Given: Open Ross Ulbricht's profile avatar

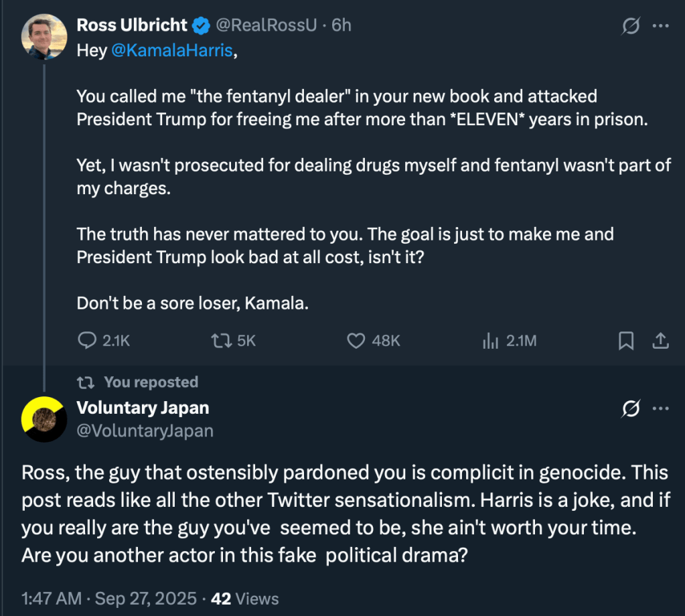Looking at the screenshot, I should click(x=44, y=37).
